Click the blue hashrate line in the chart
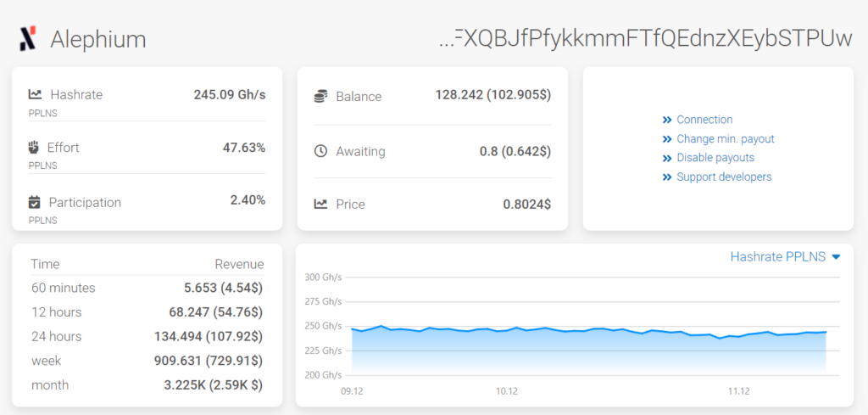868x415 pixels. point(589,329)
